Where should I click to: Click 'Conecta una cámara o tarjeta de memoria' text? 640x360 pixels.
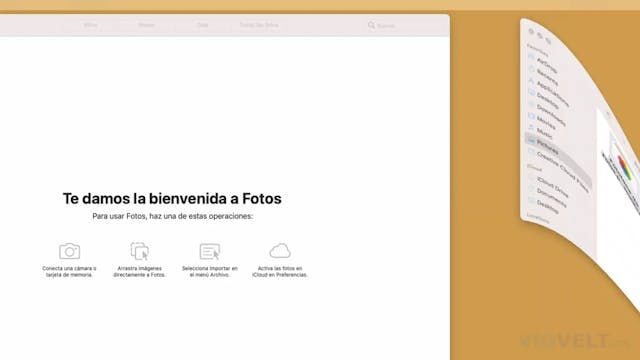point(69,271)
